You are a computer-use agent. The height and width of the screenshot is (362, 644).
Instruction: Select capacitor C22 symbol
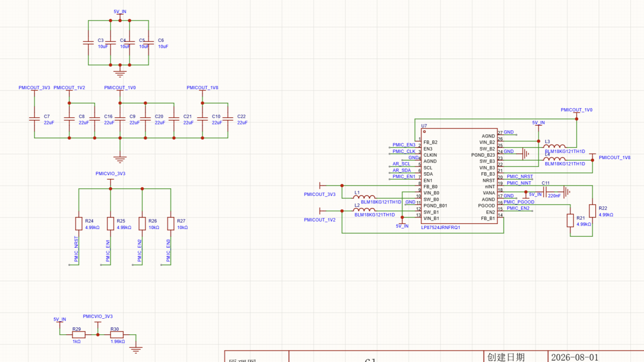[x=228, y=119]
